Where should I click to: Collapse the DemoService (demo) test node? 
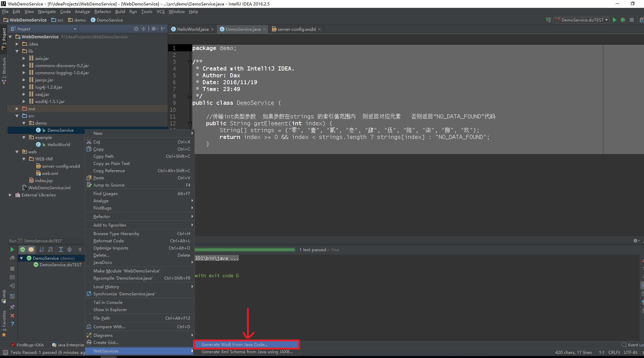point(22,258)
